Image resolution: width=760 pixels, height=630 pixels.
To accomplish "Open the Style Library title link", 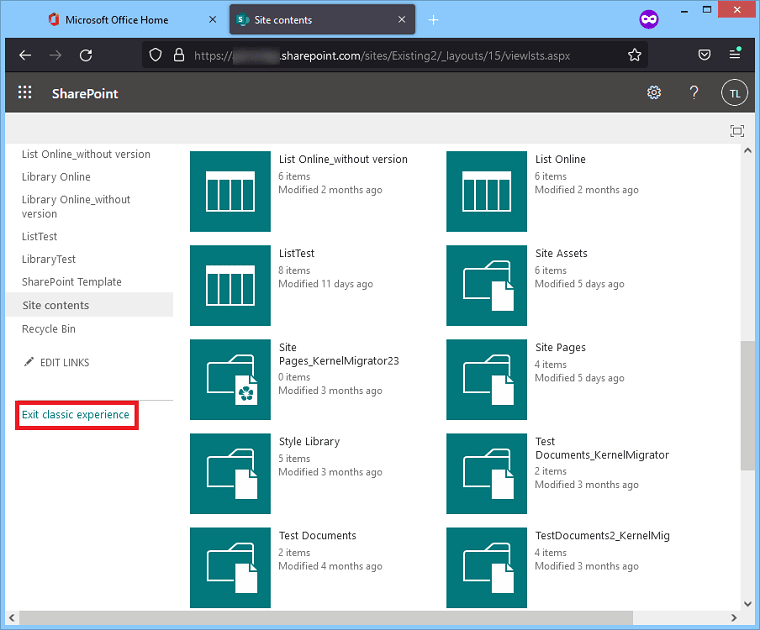I will tap(309, 441).
